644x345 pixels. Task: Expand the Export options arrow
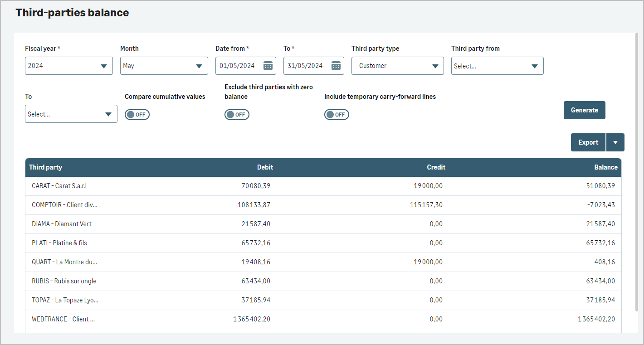click(615, 142)
